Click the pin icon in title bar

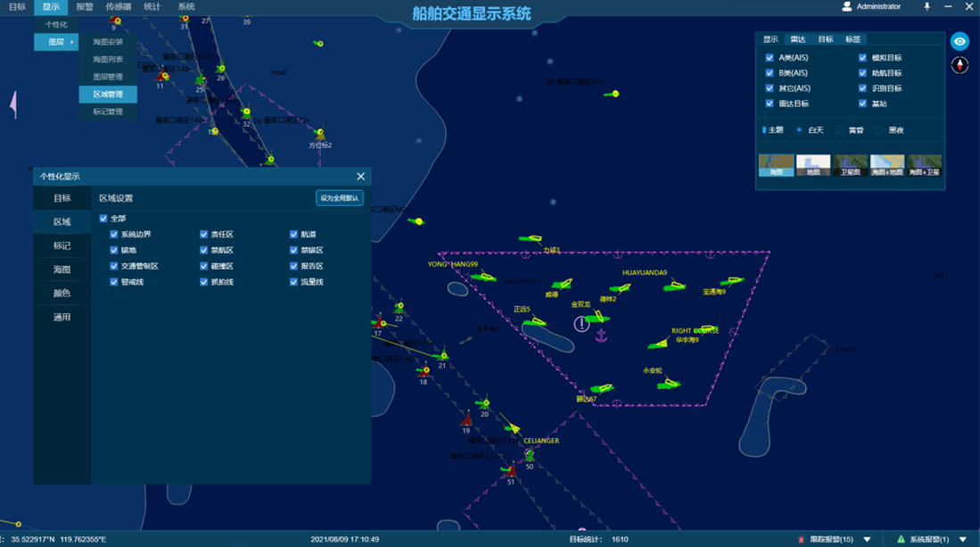pyautogui.click(x=926, y=7)
